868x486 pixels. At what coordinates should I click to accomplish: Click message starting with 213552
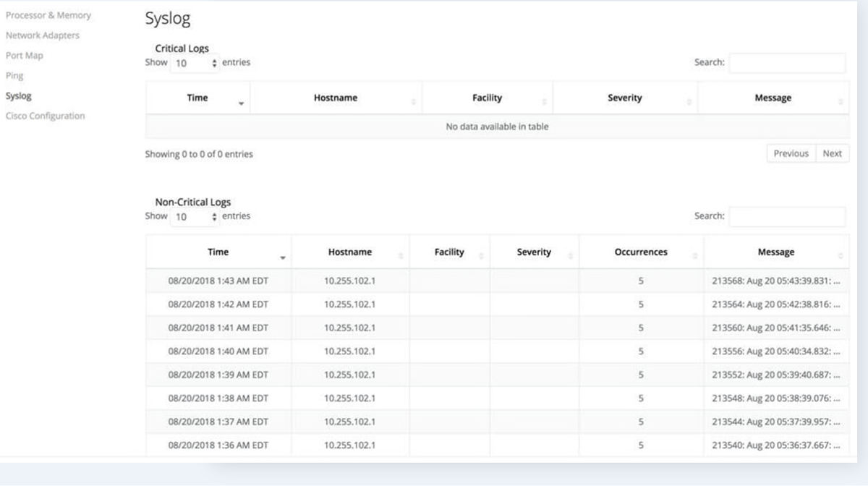point(776,375)
